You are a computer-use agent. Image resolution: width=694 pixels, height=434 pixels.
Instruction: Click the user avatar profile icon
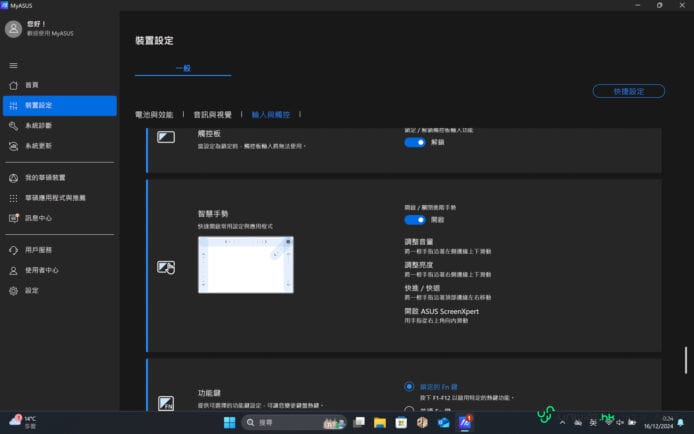(x=14, y=29)
